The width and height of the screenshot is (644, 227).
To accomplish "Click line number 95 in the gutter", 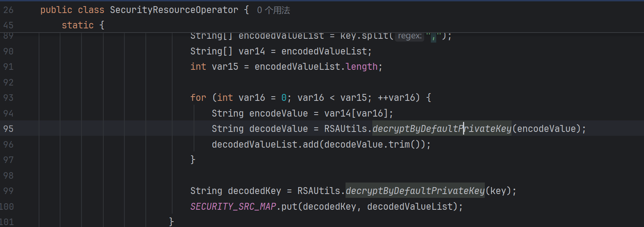I will (8, 129).
